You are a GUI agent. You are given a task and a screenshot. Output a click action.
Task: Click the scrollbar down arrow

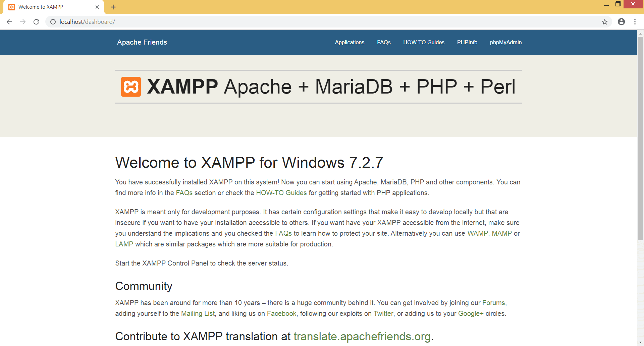[640, 343]
